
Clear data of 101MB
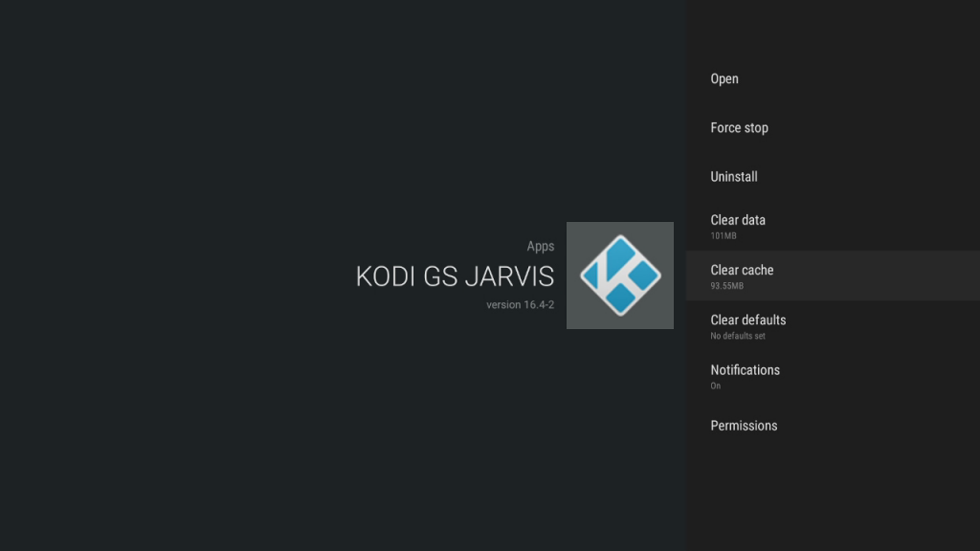[x=833, y=226]
